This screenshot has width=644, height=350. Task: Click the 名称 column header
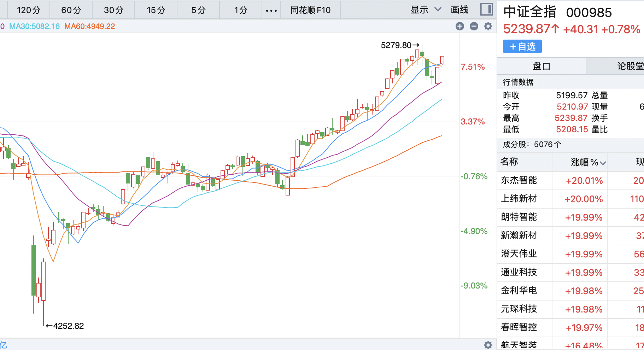point(509,162)
